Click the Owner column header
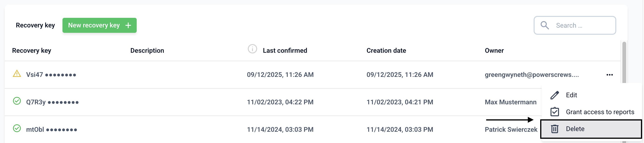The height and width of the screenshot is (143, 644). (x=494, y=51)
